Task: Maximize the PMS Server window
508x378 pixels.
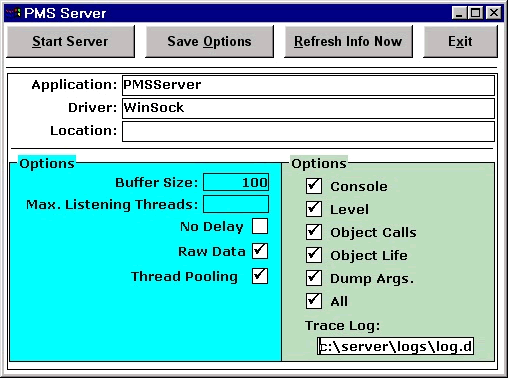Action: click(x=475, y=13)
